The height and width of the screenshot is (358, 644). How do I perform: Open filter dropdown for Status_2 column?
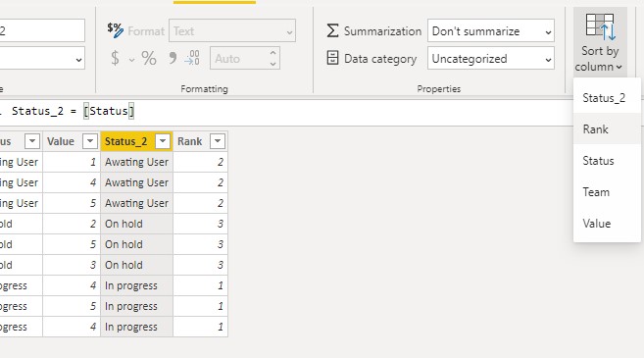[x=163, y=141]
